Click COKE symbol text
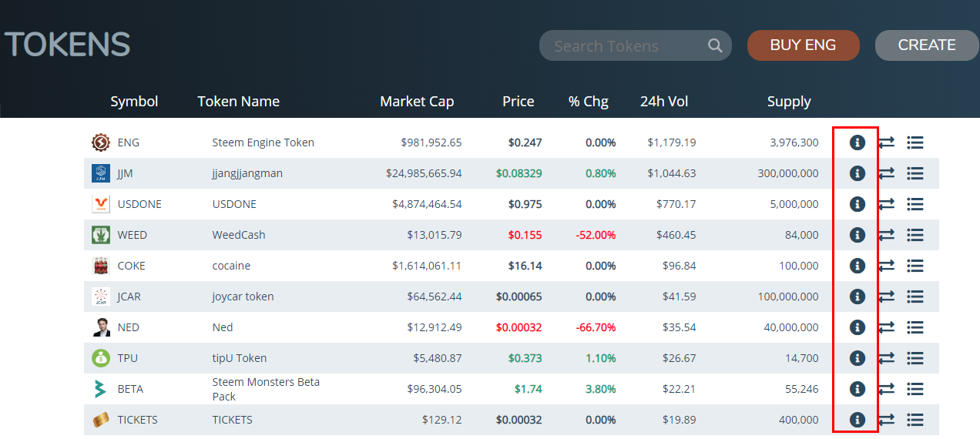 coord(132,266)
